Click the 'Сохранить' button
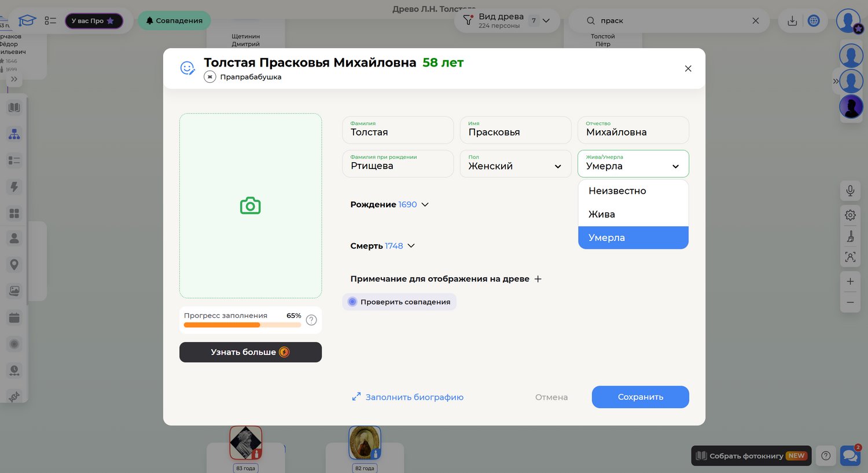 pos(640,397)
